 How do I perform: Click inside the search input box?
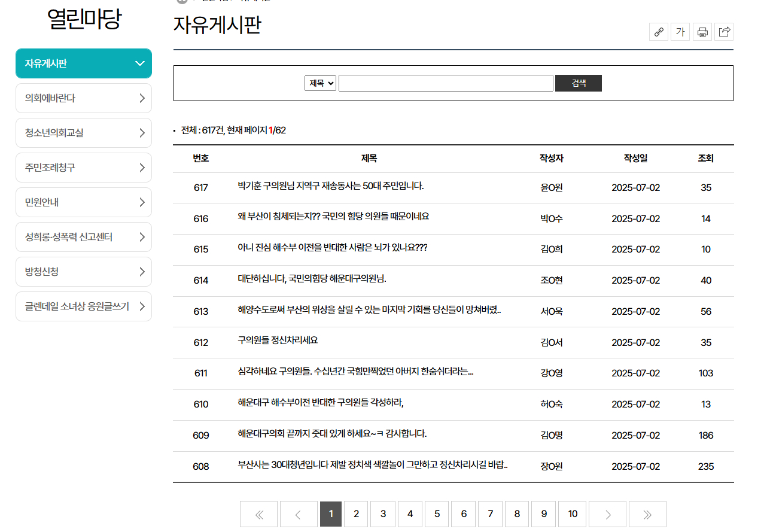[x=445, y=83]
